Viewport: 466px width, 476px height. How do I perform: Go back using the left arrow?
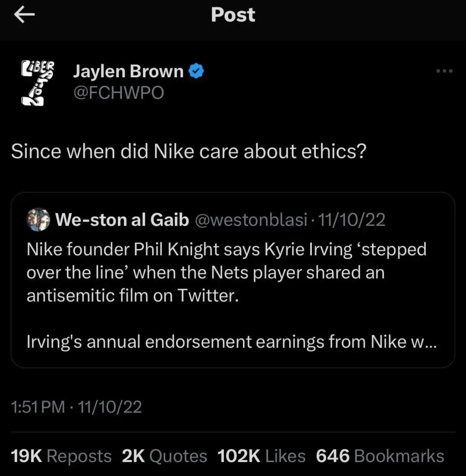pyautogui.click(x=24, y=15)
